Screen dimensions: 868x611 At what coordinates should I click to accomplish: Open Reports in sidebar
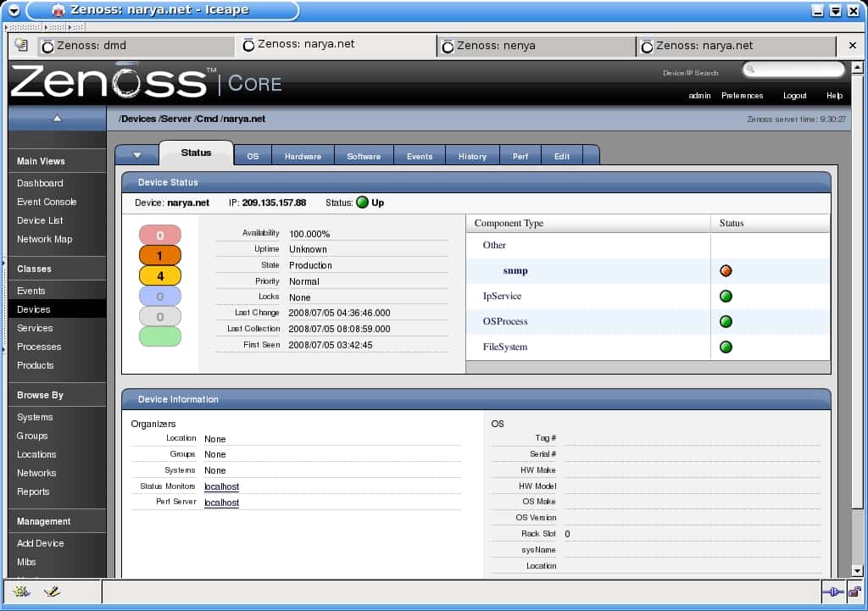tap(33, 492)
